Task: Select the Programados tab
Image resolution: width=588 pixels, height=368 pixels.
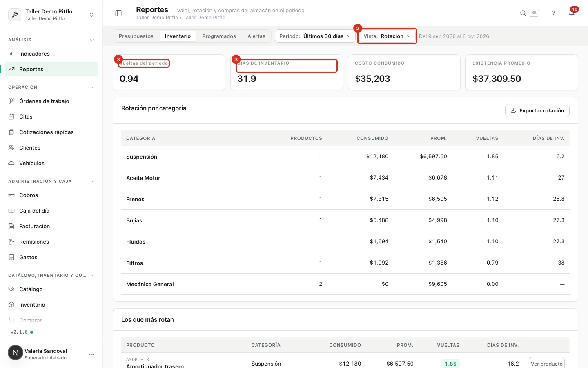Action: coord(219,36)
